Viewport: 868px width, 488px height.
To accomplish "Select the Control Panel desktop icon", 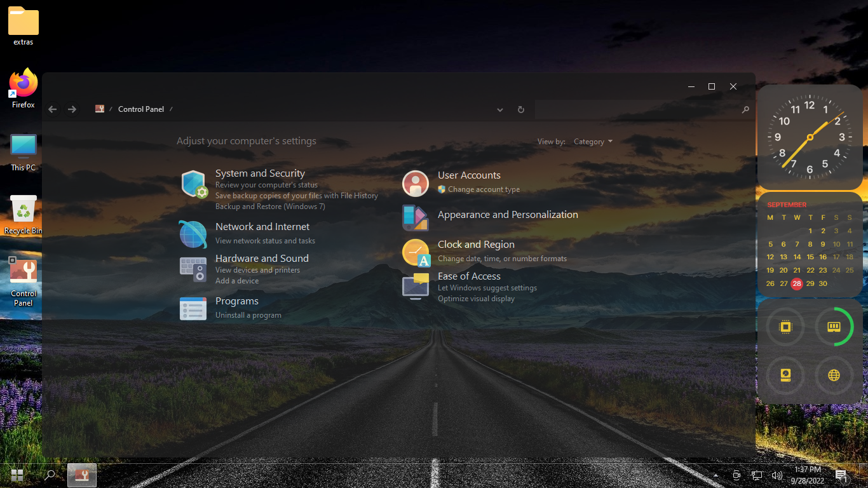I will coord(24,282).
